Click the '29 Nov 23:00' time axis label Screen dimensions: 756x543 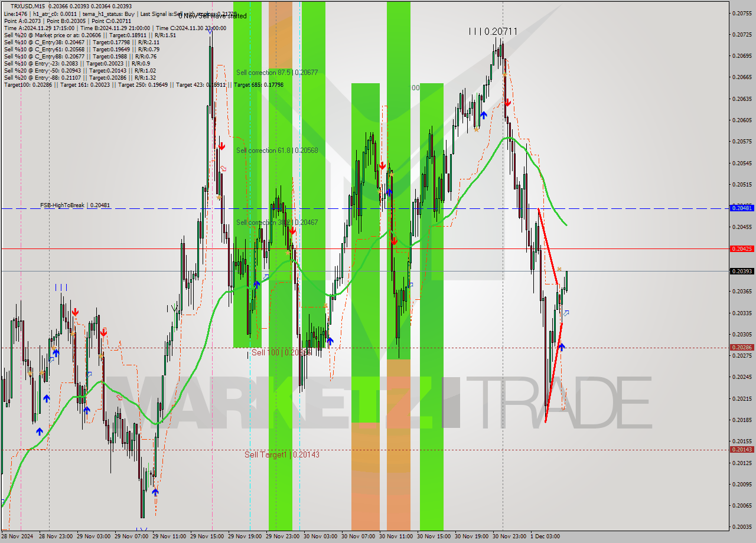(282, 536)
